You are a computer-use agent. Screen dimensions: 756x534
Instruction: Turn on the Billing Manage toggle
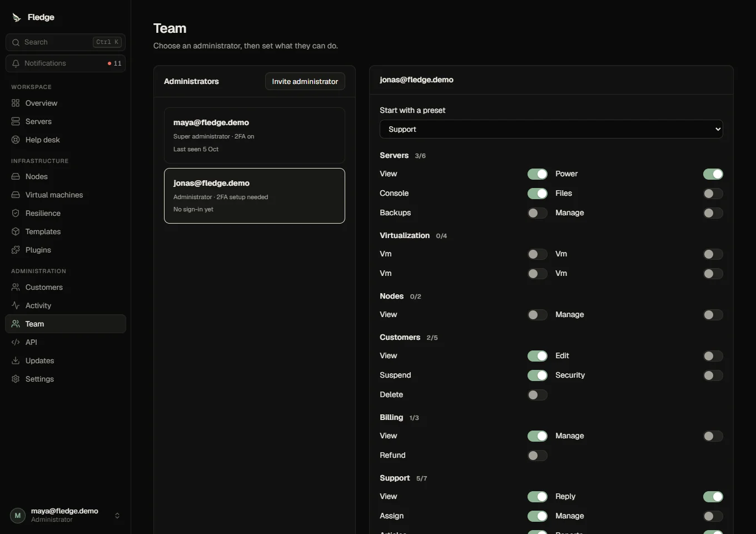[713, 436]
